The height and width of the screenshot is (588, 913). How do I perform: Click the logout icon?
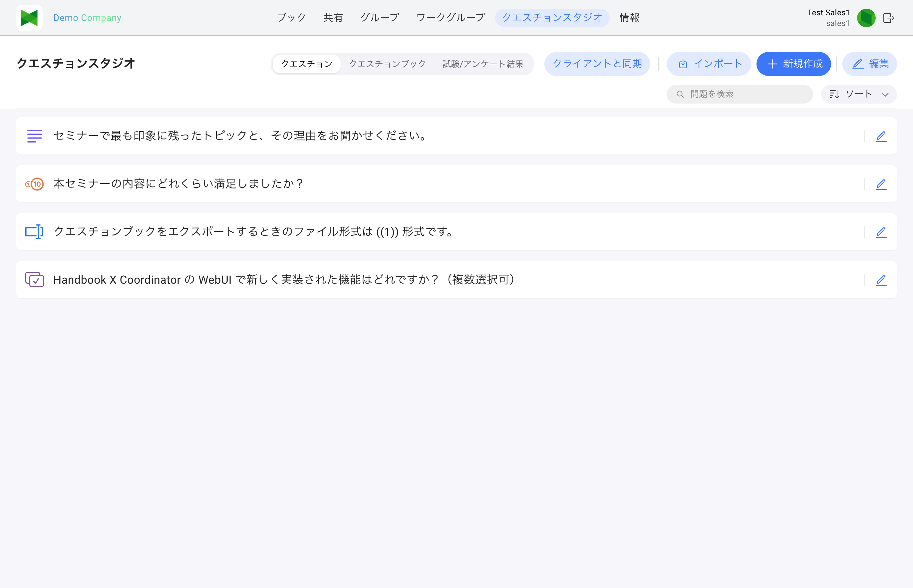(889, 18)
